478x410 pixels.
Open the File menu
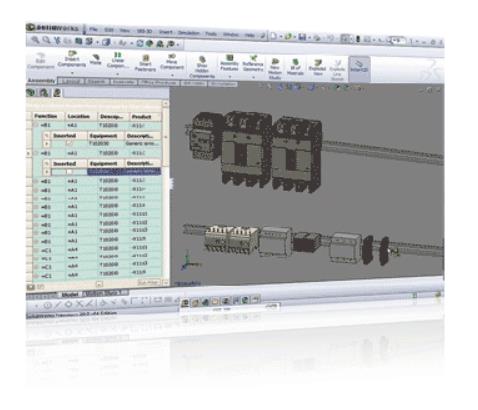click(x=94, y=30)
